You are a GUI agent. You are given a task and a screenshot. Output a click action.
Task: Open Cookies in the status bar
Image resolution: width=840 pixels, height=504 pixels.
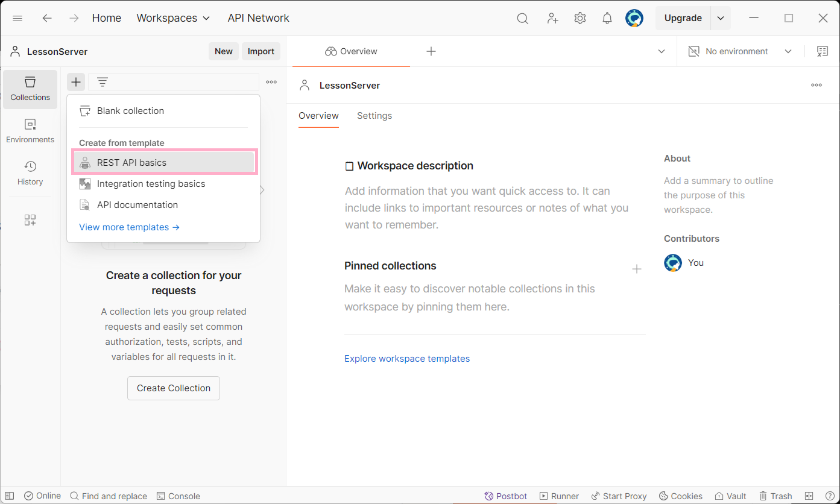681,496
